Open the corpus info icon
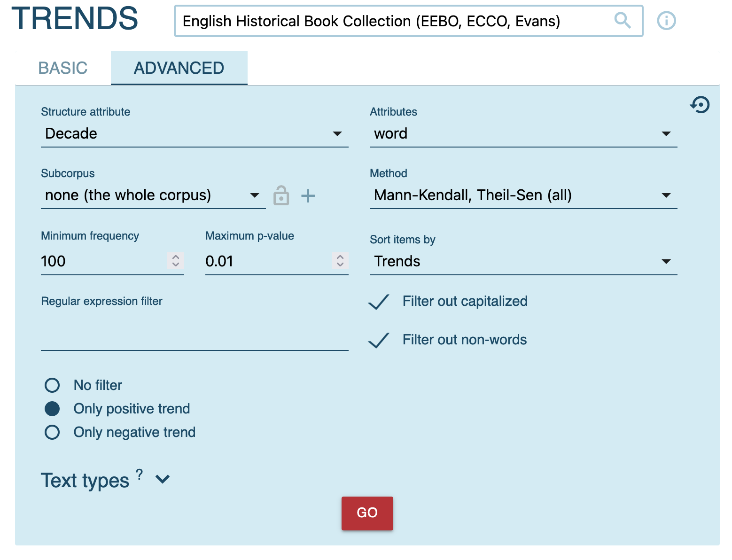This screenshot has width=732, height=560. (x=666, y=21)
